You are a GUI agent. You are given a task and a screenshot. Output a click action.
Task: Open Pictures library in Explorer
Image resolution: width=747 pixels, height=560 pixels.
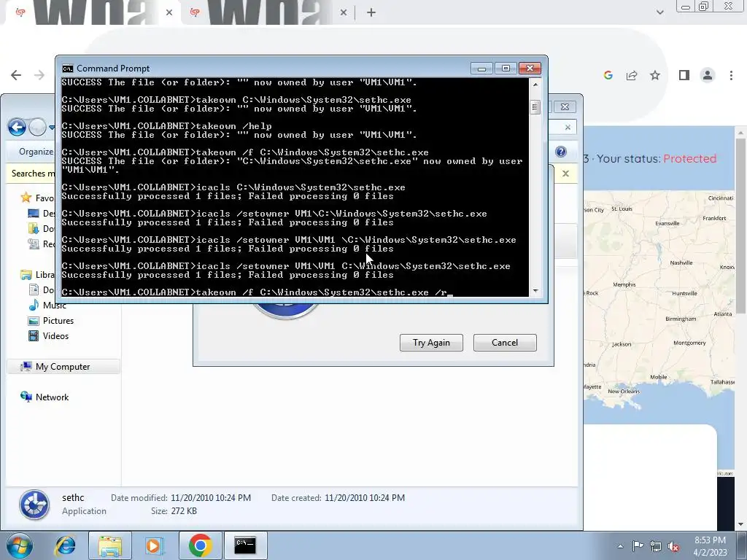tap(58, 321)
